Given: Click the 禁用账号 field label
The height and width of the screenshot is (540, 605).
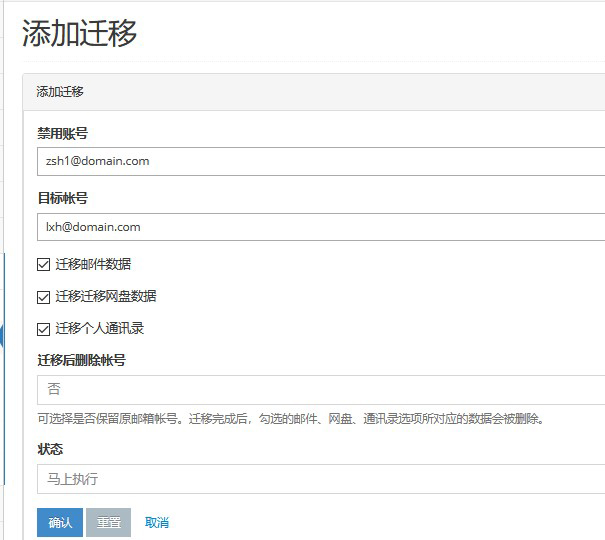Looking at the screenshot, I should pyautogui.click(x=63, y=133).
